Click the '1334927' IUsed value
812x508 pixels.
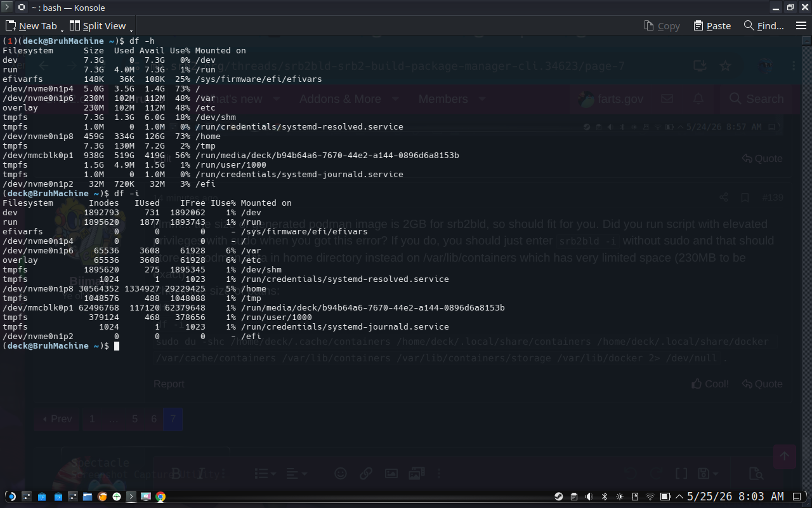click(x=142, y=289)
